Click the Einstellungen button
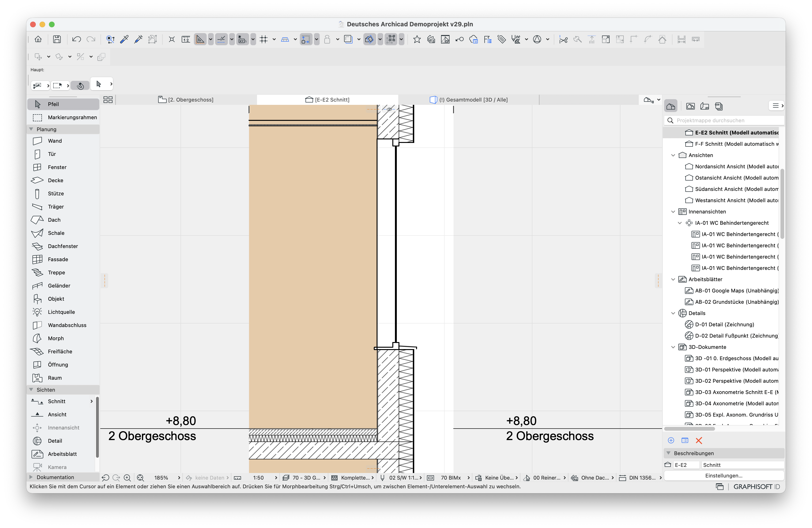This screenshot has height=528, width=812. pyautogui.click(x=724, y=476)
